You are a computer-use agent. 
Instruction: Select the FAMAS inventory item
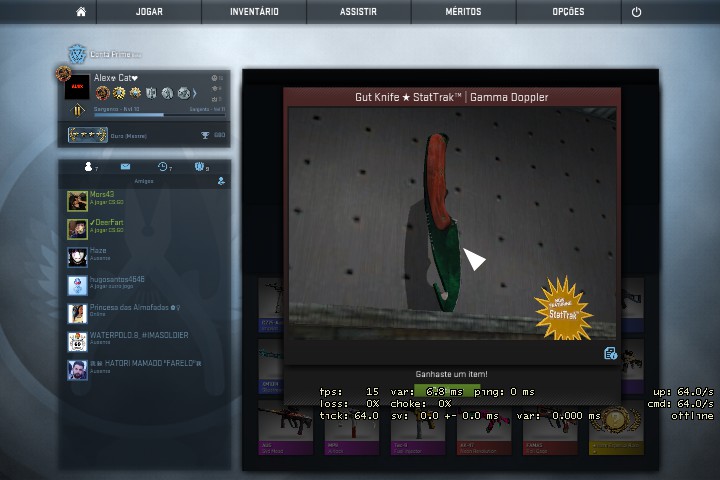click(x=550, y=429)
